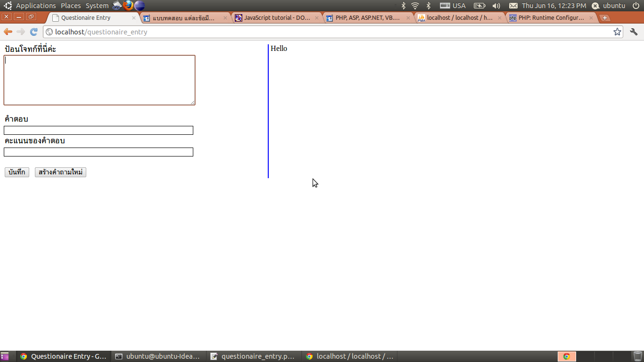
Task: Open the battery status indicator
Action: [479, 6]
